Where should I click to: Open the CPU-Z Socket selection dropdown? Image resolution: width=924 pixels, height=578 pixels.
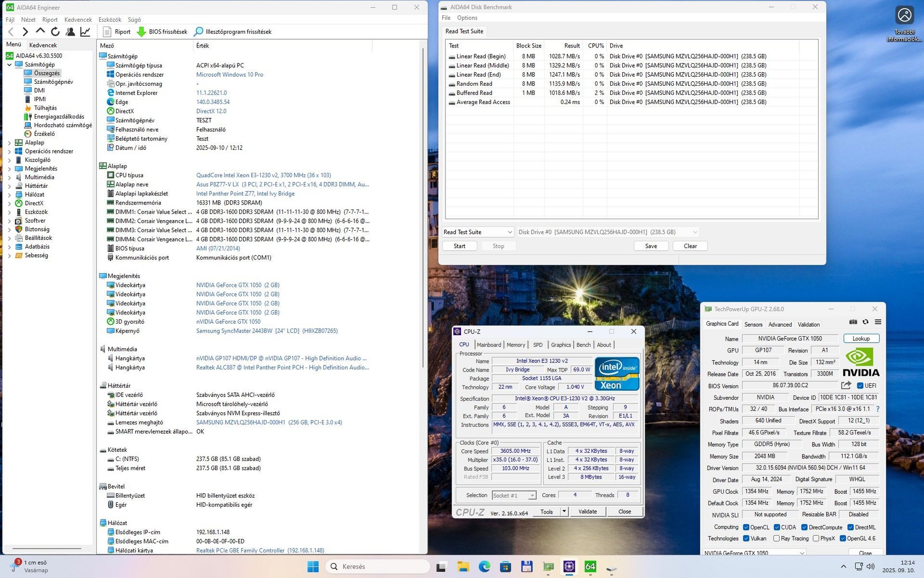(x=514, y=496)
